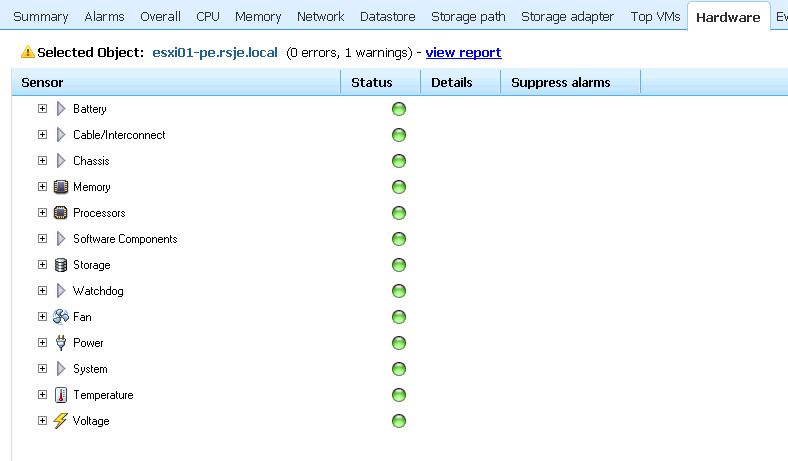Screen dimensions: 788x461
Task: Switch to the Summary tab
Action: point(40,16)
